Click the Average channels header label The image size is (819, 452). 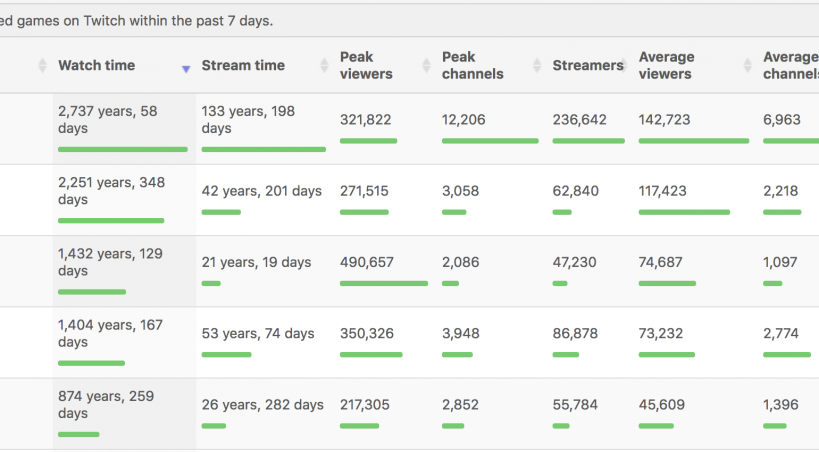click(790, 66)
